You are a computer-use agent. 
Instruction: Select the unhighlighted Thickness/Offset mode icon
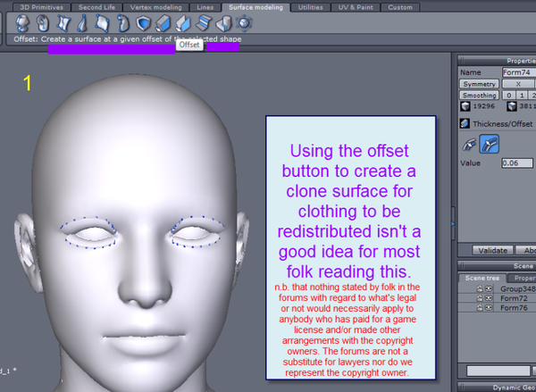(x=468, y=142)
